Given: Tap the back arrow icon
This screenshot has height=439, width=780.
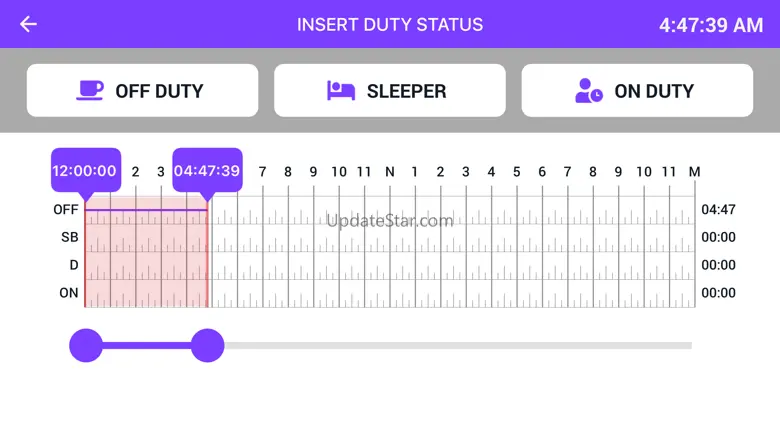Looking at the screenshot, I should point(28,24).
